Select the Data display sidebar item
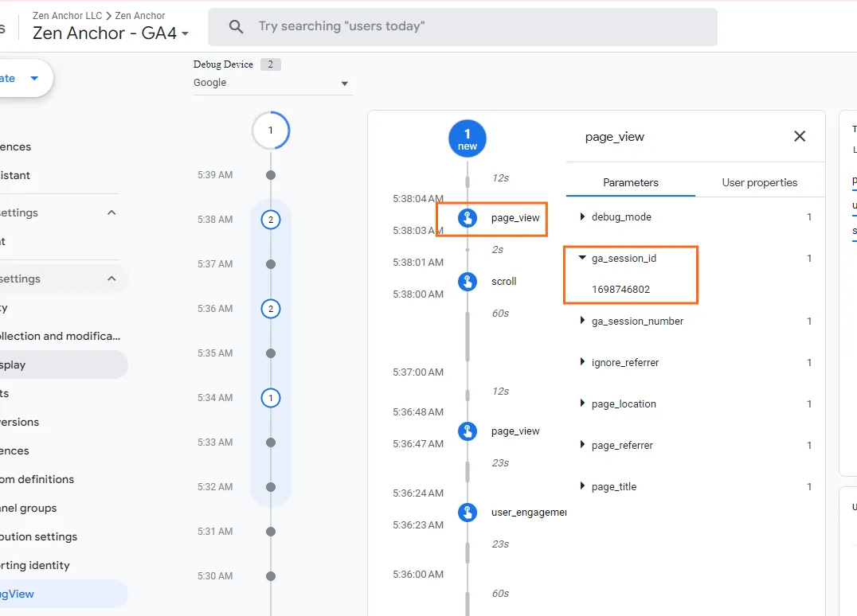Screen dimensions: 857x616 coord(63,365)
